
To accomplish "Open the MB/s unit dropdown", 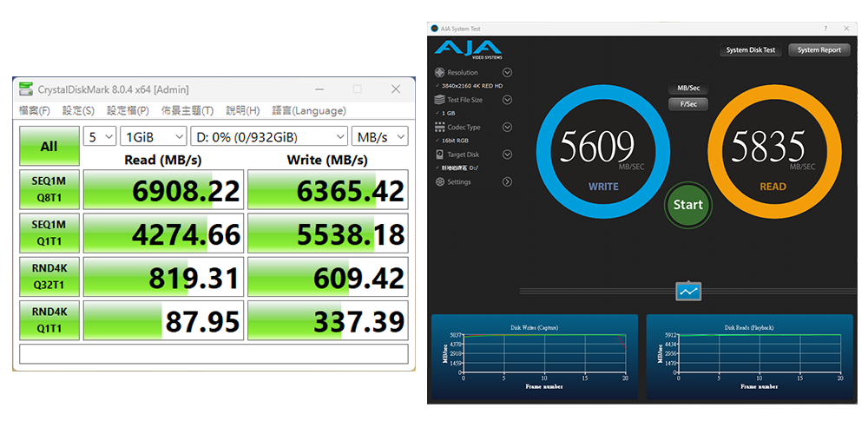I will (380, 136).
